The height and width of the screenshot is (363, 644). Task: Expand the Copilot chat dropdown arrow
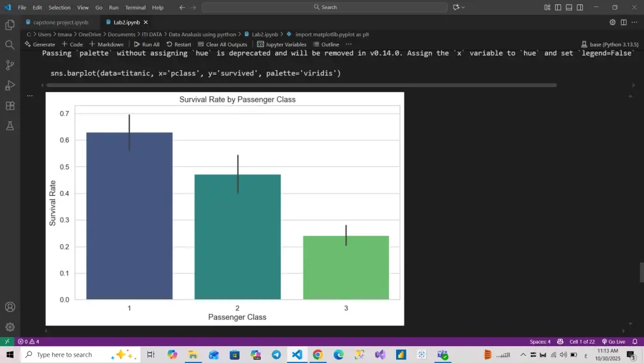coord(463,7)
